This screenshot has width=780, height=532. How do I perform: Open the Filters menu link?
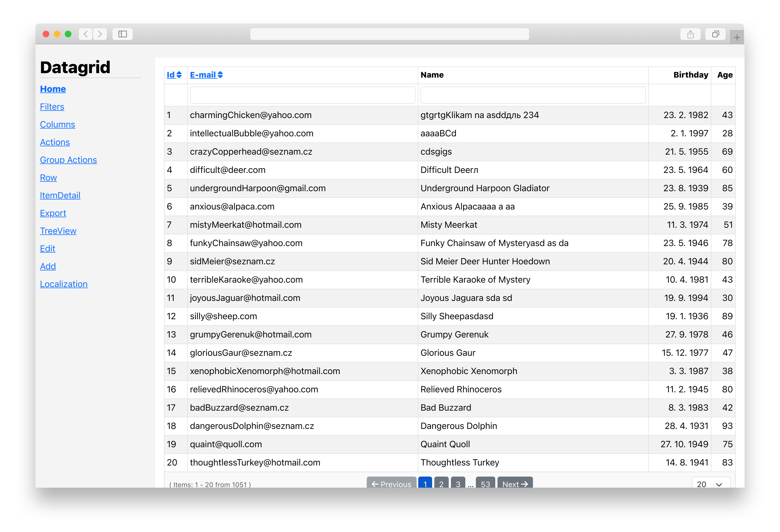52,107
